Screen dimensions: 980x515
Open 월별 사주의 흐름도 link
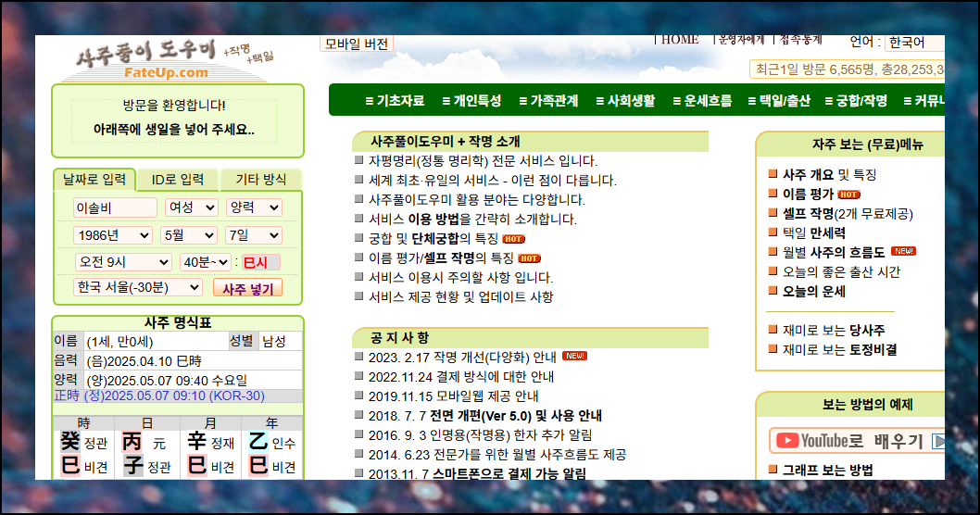point(833,253)
